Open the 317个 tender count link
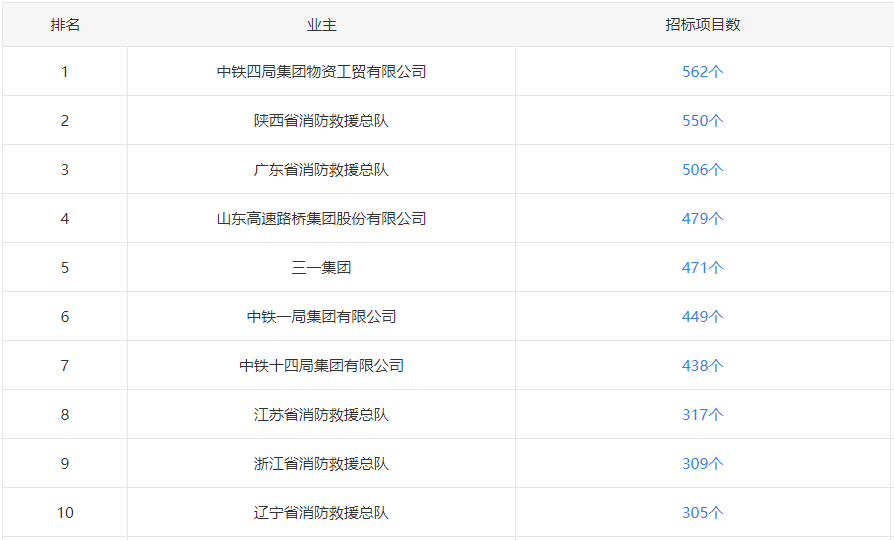 pyautogui.click(x=702, y=415)
